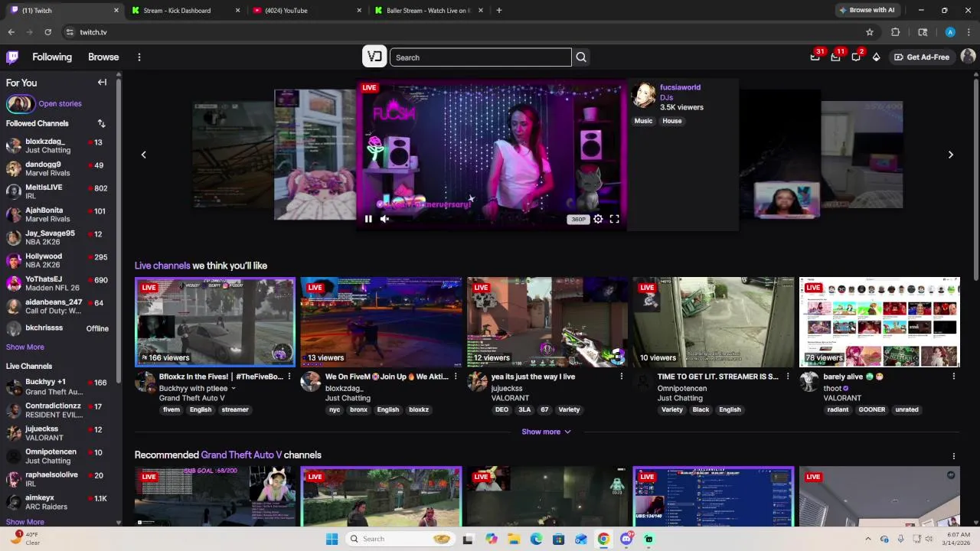This screenshot has width=980, height=551.
Task: Select the House tag
Action: point(672,121)
